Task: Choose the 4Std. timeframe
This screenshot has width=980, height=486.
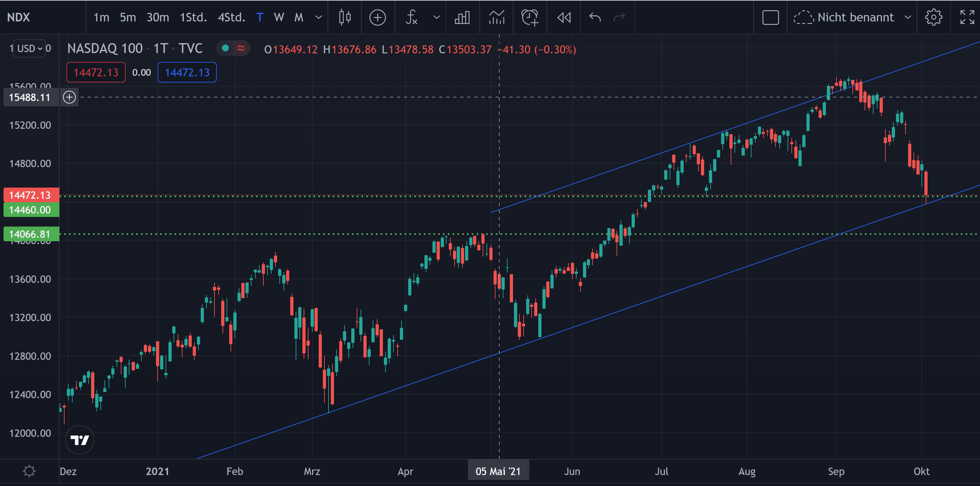Action: click(x=231, y=17)
